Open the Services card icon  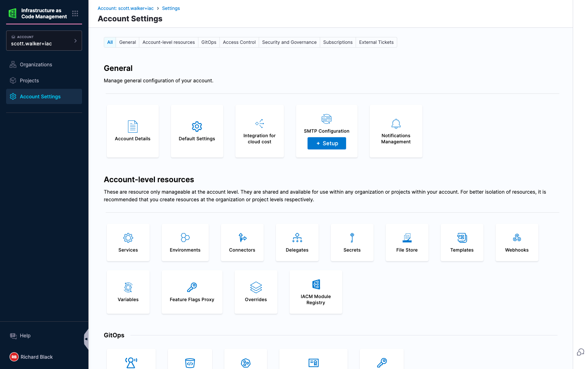(x=128, y=238)
